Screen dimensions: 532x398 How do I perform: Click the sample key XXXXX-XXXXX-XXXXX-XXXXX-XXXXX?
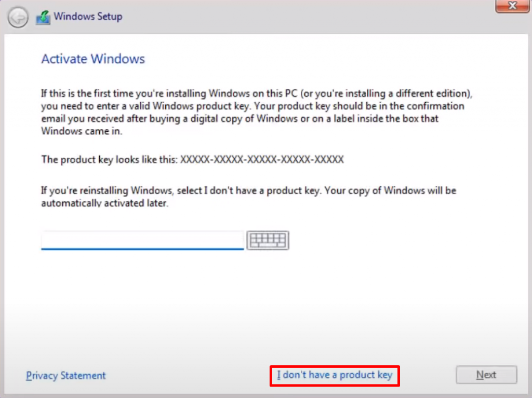(x=262, y=159)
